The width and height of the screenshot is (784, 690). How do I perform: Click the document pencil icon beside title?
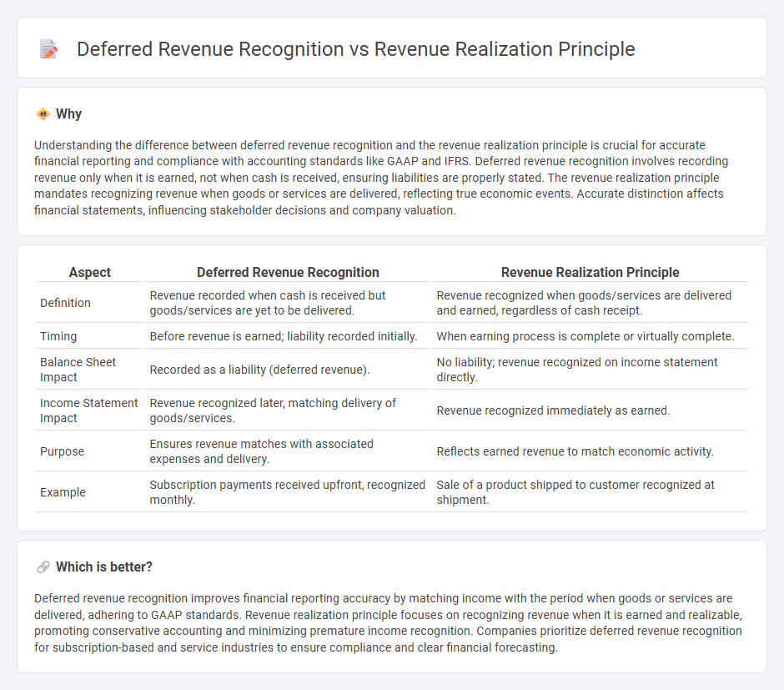48,49
